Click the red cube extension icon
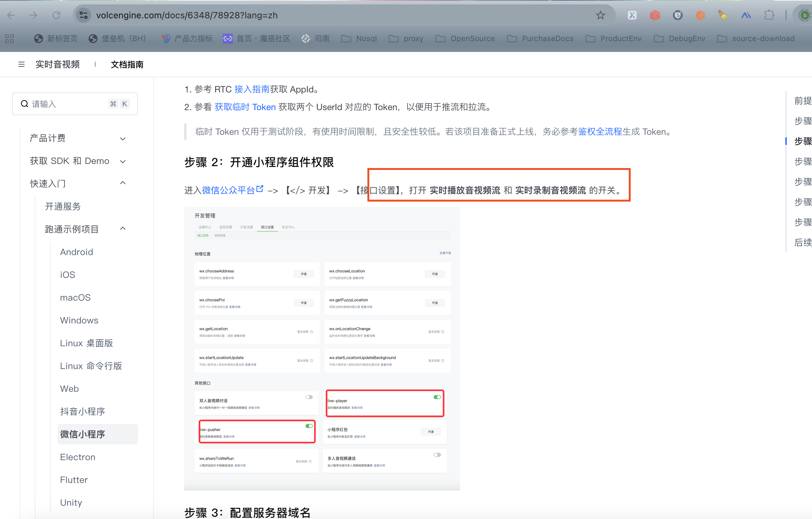The image size is (812, 519). tap(655, 15)
